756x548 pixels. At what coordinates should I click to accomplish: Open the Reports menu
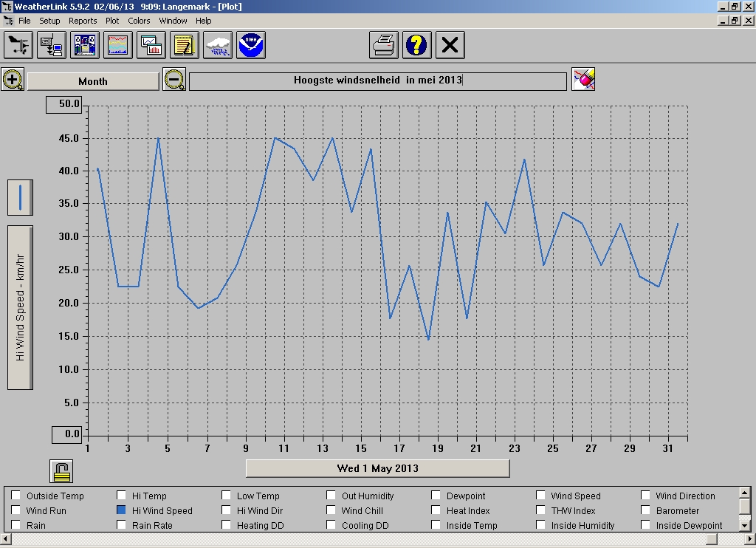(x=83, y=21)
